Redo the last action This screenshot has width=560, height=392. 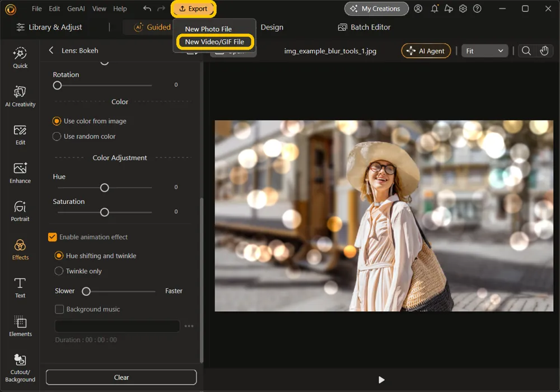[x=161, y=8]
